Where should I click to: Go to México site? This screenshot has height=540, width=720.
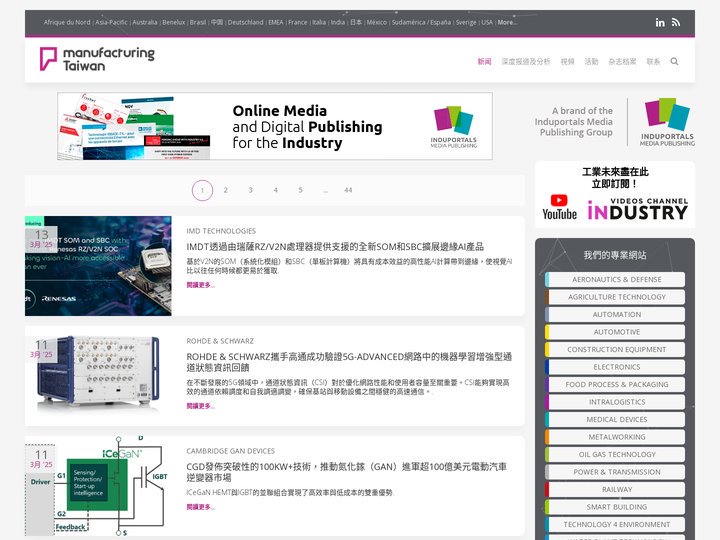point(377,22)
